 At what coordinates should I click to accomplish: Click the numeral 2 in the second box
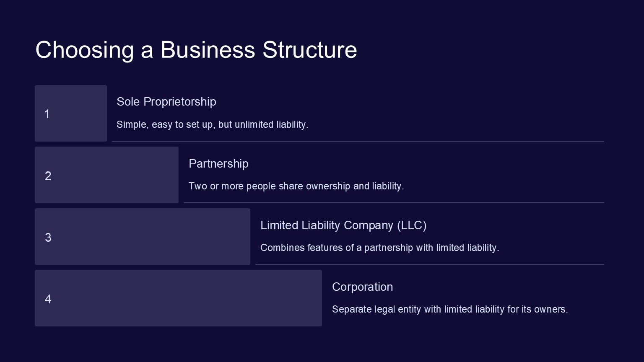coord(48,176)
